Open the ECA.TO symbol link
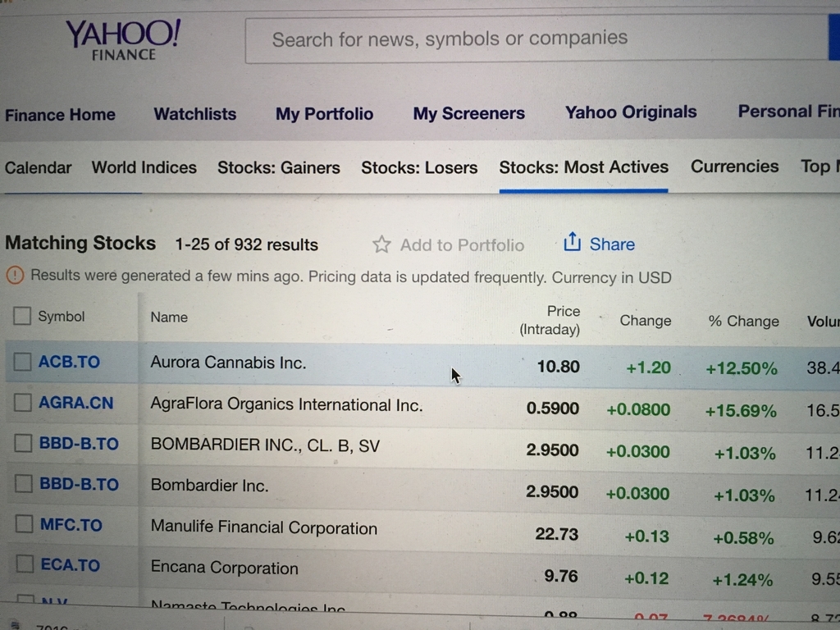The height and width of the screenshot is (630, 840). [x=71, y=564]
